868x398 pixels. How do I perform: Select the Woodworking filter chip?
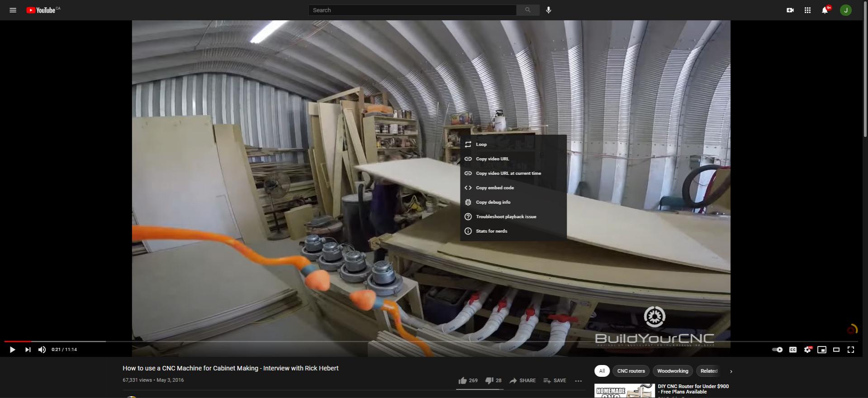[x=672, y=371]
